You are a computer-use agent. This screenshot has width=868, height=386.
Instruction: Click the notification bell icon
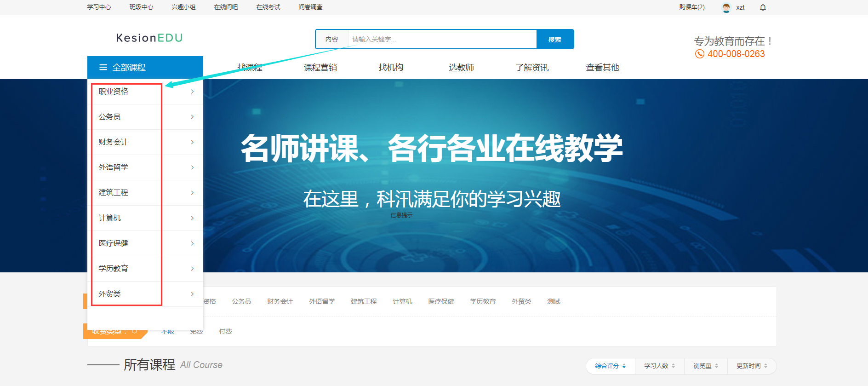tap(763, 7)
